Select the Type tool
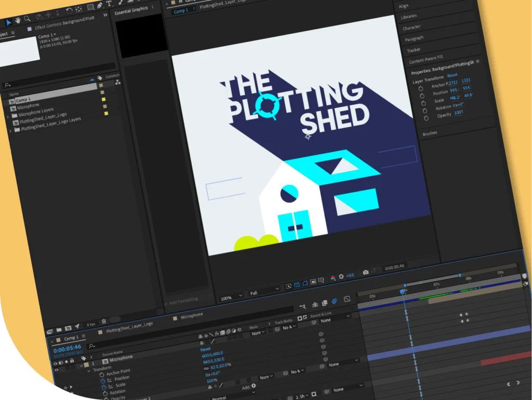 click(x=109, y=4)
